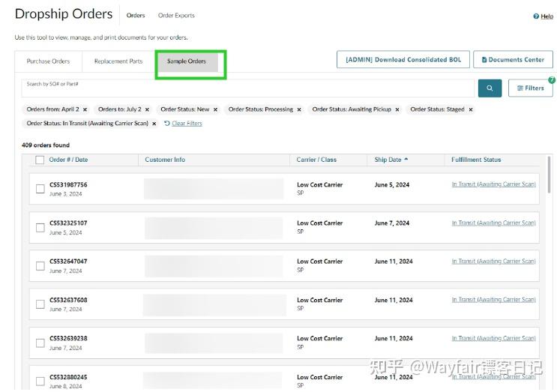This screenshot has width=557, height=392.
Task: Switch to the Replacement Parts tab
Action: (x=118, y=61)
